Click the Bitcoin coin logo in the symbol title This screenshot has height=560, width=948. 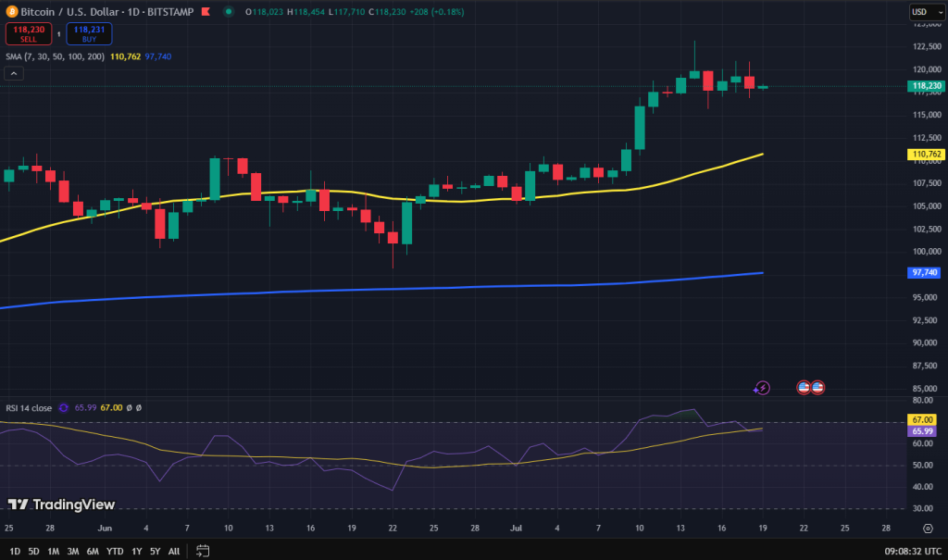tap(13, 11)
